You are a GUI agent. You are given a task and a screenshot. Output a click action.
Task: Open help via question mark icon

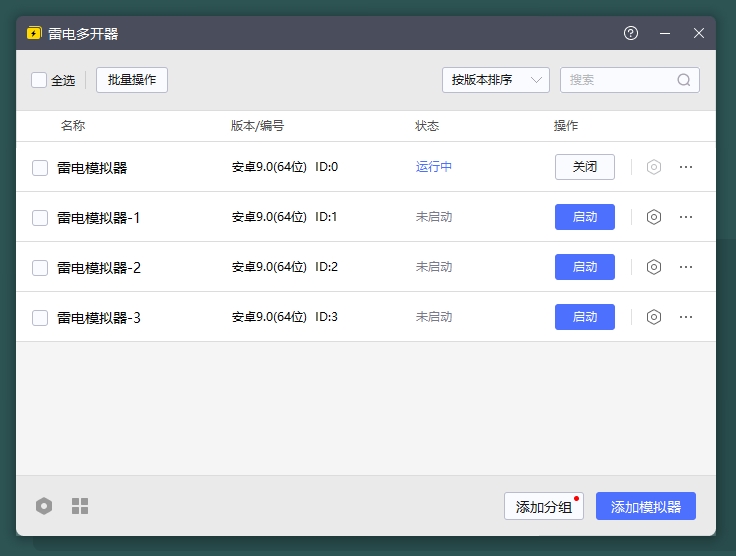click(x=631, y=33)
